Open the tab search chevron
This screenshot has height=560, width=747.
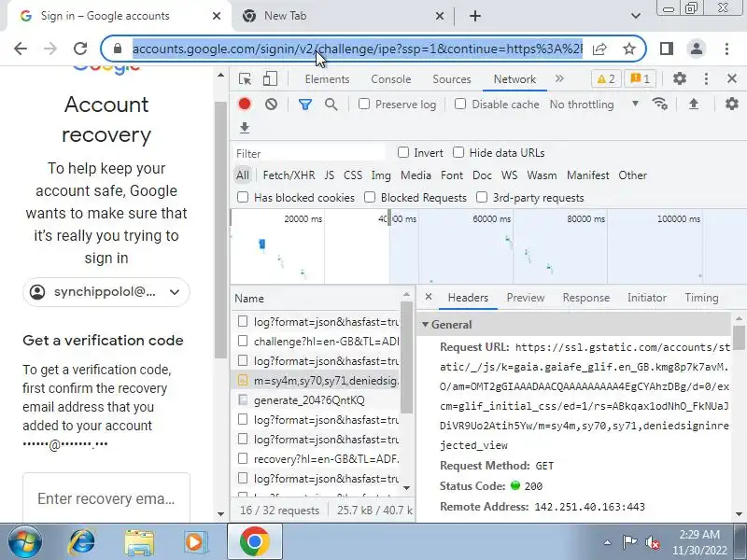click(x=636, y=16)
